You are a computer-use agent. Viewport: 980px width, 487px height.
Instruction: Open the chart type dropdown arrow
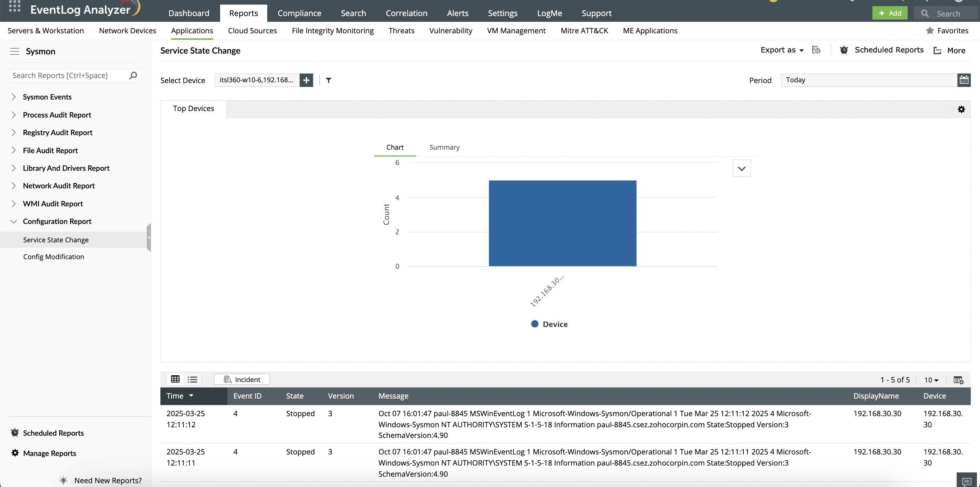pyautogui.click(x=742, y=168)
